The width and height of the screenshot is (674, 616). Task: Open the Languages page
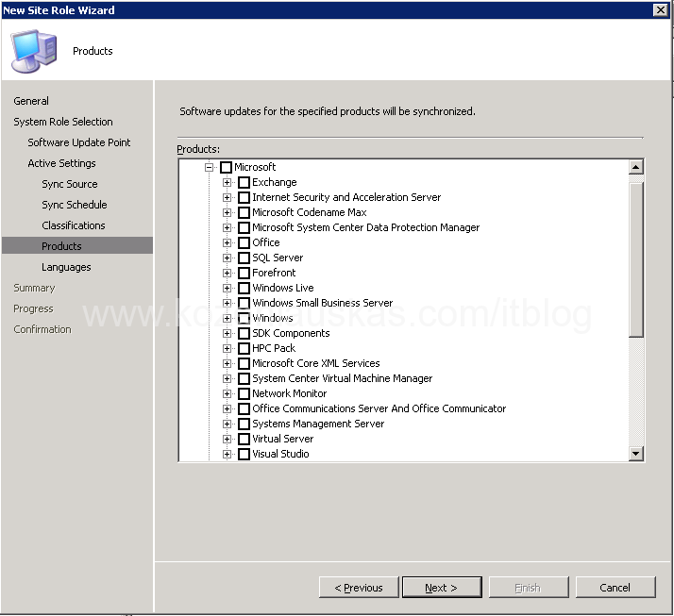[x=66, y=267]
